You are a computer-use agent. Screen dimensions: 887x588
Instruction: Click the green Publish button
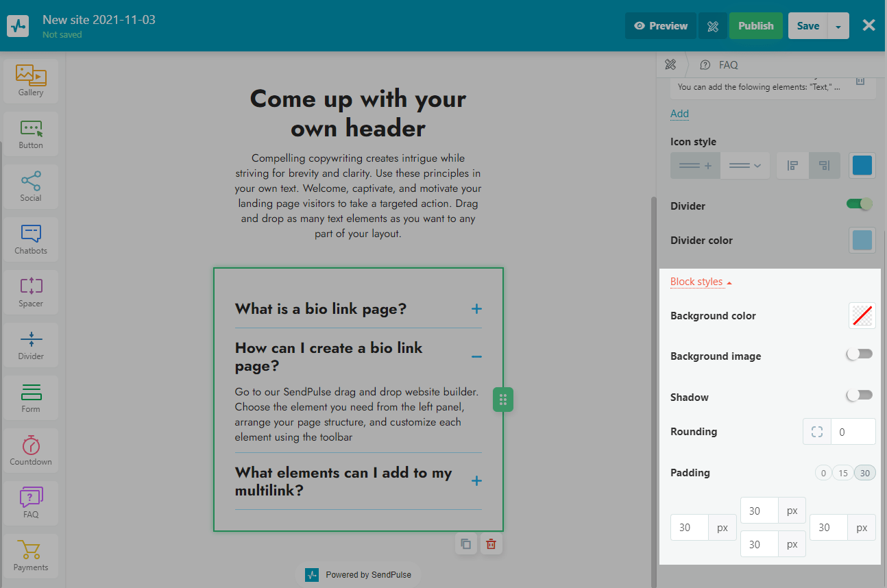[755, 26]
